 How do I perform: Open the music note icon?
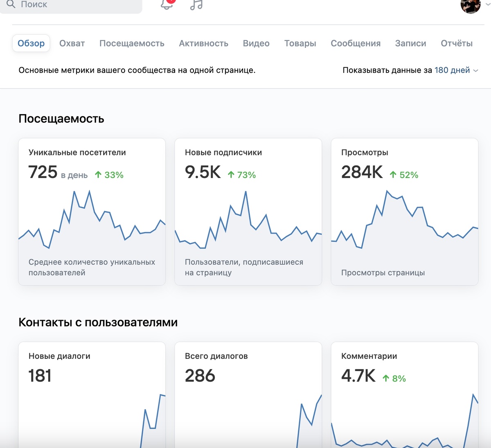pyautogui.click(x=196, y=5)
